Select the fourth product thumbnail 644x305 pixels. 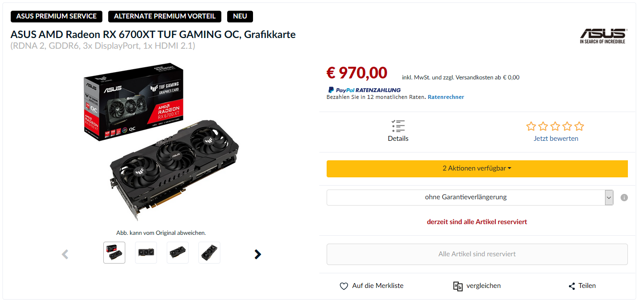[209, 253]
